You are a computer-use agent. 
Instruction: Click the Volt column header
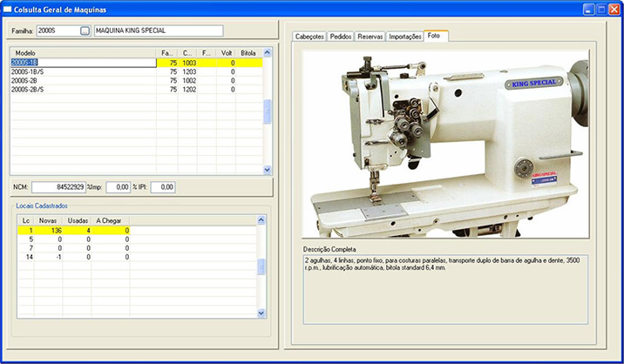point(226,53)
